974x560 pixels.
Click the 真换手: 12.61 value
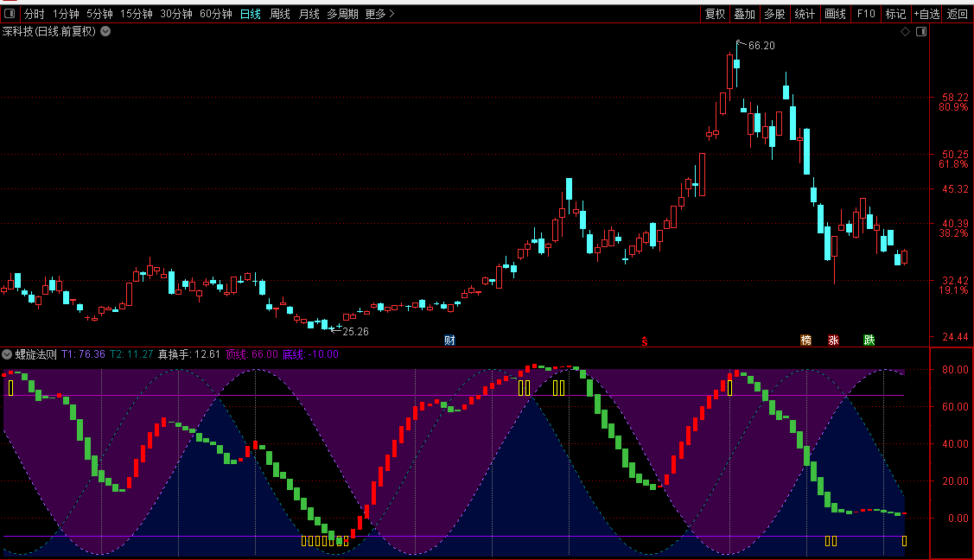[x=188, y=354]
